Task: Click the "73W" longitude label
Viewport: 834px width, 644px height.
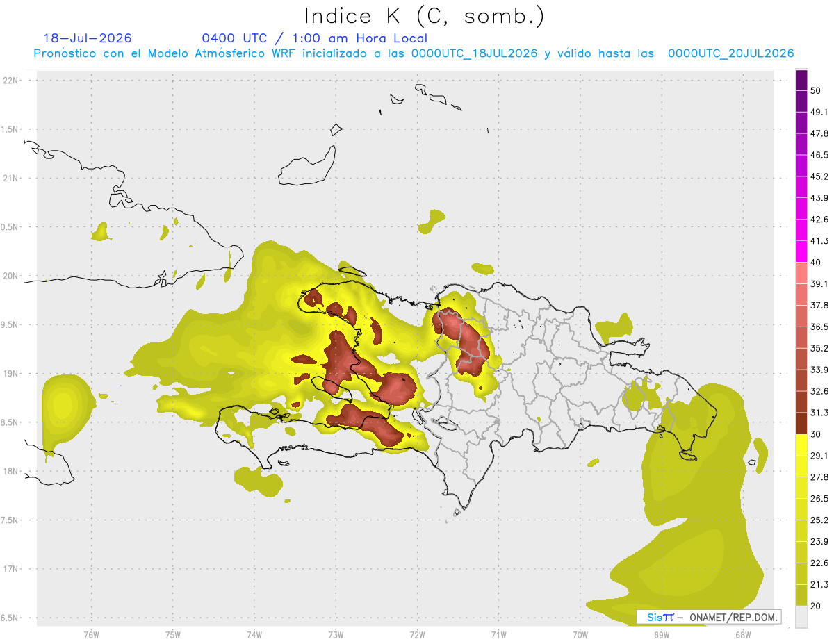Action: point(336,634)
